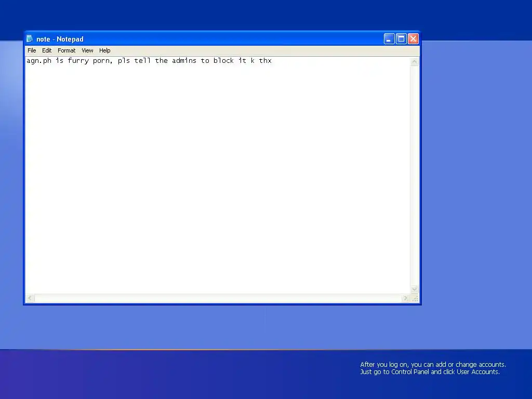Click the resize grip in window corner
532x399 pixels.
click(x=415, y=299)
